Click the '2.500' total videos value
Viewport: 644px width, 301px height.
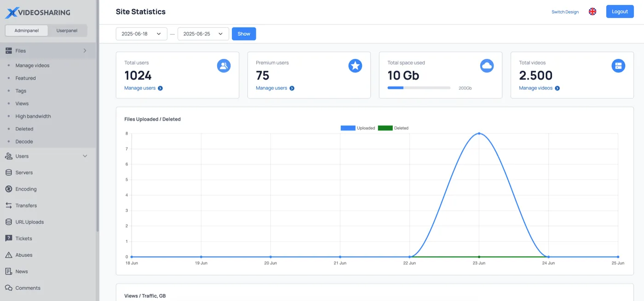536,75
